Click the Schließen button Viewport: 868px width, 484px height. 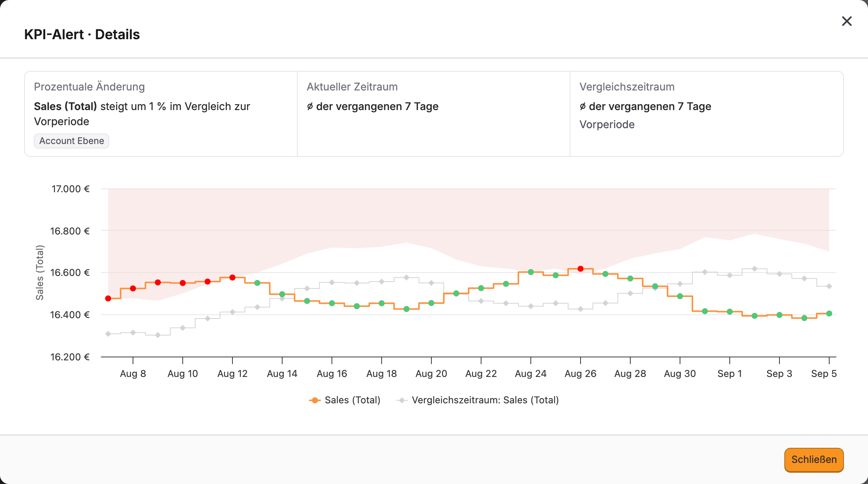[x=814, y=459]
